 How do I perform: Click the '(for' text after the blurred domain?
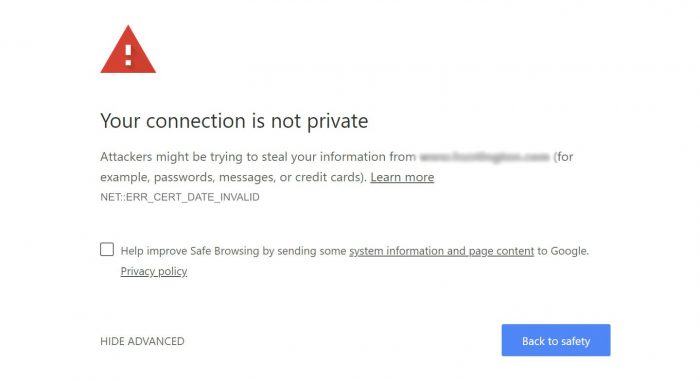click(x=563, y=157)
